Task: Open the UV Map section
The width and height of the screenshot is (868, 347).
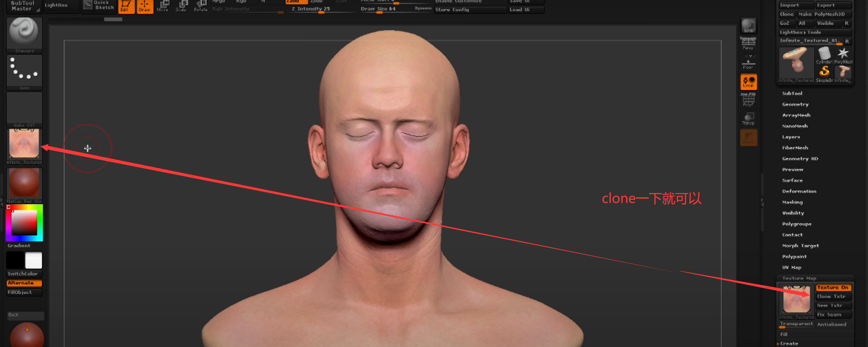Action: point(791,267)
